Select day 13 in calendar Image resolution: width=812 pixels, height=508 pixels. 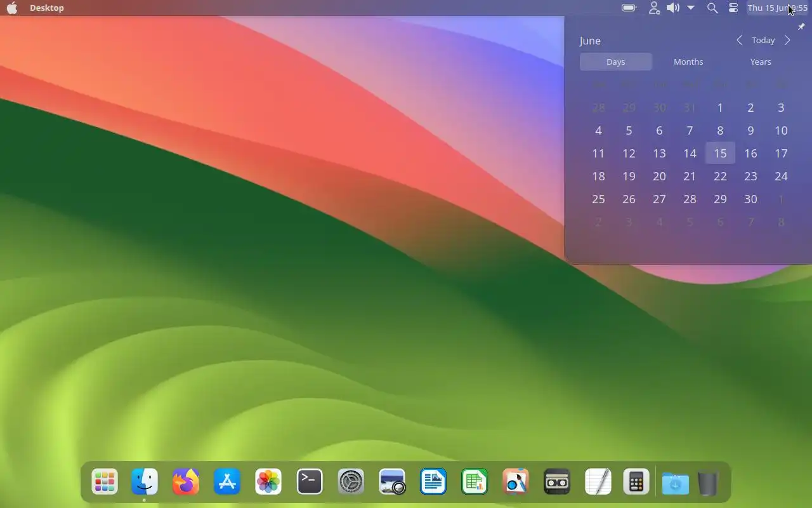[x=659, y=153]
